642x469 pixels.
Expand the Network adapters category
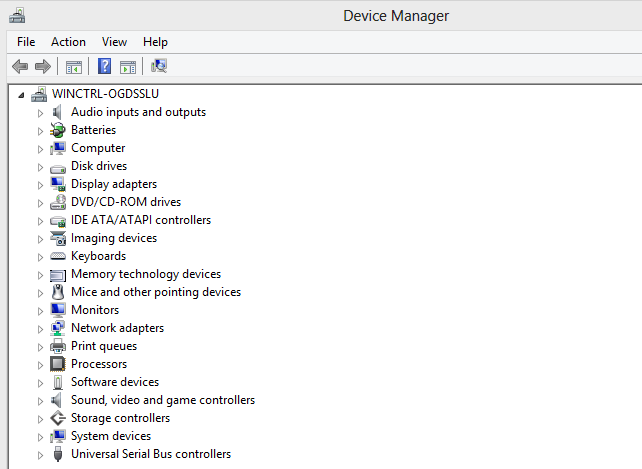(41, 329)
